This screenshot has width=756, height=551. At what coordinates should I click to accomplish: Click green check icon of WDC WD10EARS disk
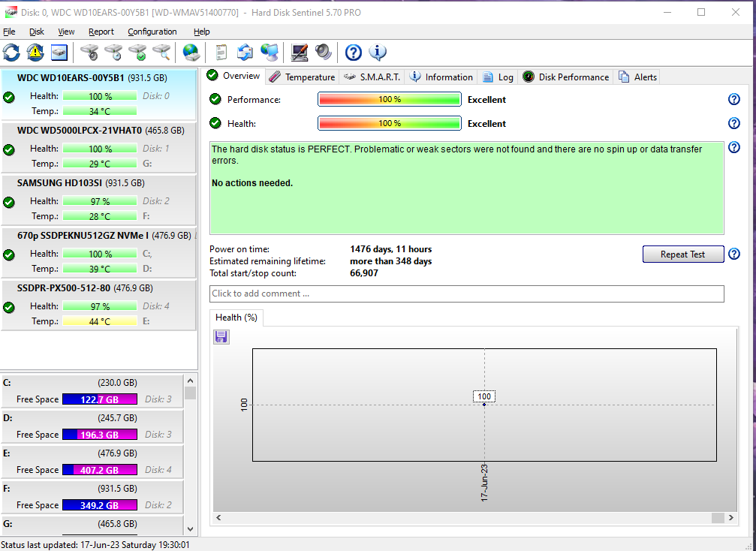(x=9, y=98)
